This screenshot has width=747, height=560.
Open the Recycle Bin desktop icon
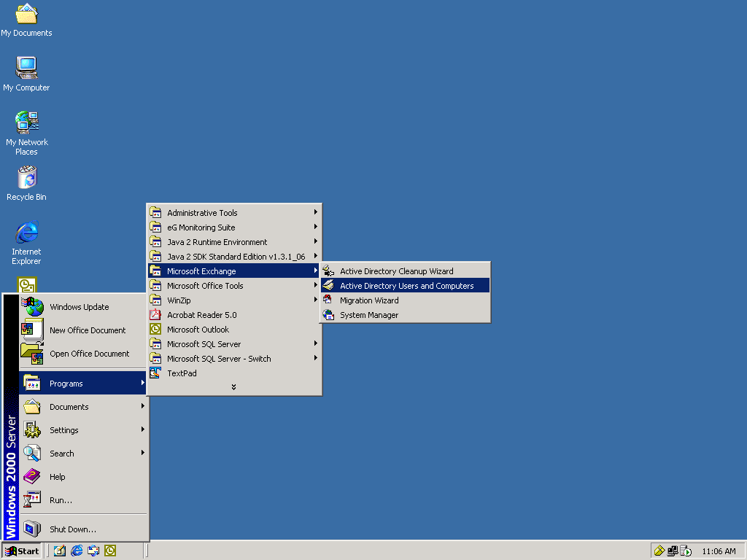point(27,183)
